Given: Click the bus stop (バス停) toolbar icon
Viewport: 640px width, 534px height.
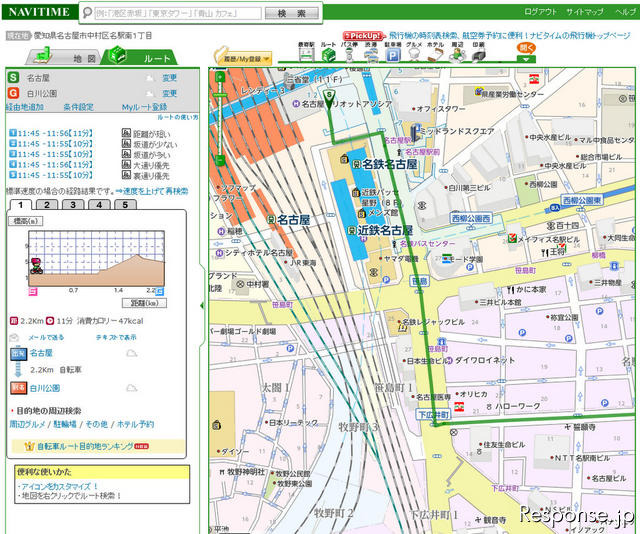Looking at the screenshot, I should (349, 54).
